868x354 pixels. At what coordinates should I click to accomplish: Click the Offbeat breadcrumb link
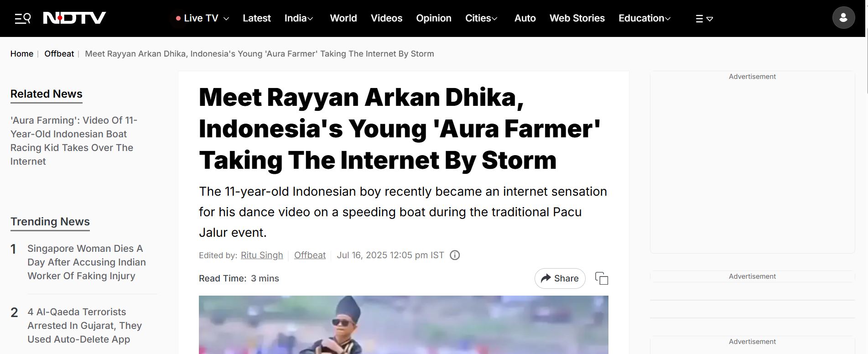tap(59, 54)
